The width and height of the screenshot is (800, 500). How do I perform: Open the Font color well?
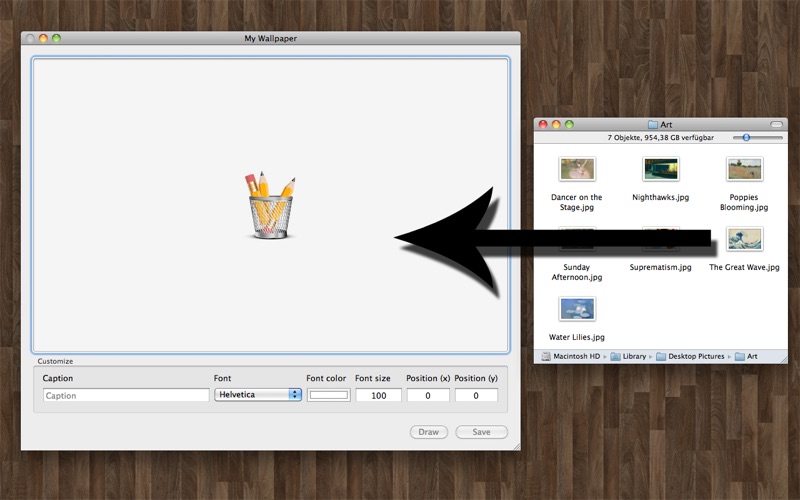pos(329,395)
